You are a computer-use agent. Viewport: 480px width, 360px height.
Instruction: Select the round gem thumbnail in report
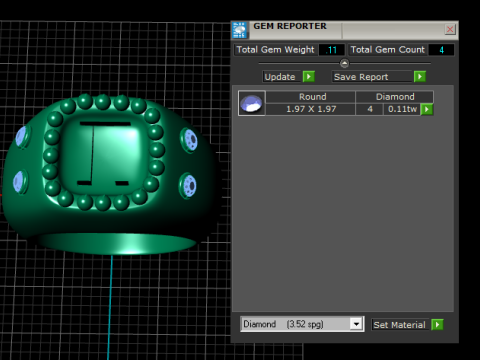point(252,103)
